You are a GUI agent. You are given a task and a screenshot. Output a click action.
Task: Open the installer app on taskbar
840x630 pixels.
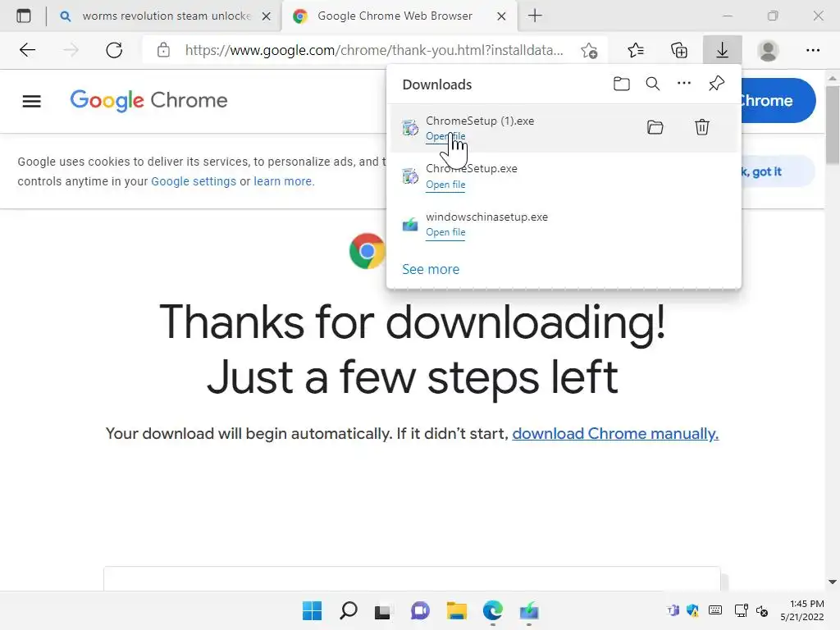[x=529, y=610]
